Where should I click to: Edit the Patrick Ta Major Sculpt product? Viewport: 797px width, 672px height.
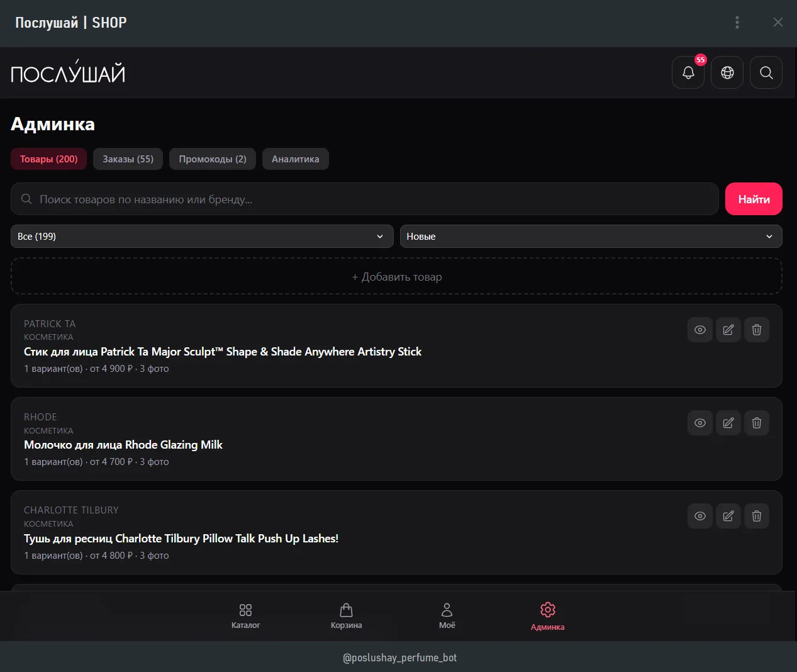coord(728,330)
